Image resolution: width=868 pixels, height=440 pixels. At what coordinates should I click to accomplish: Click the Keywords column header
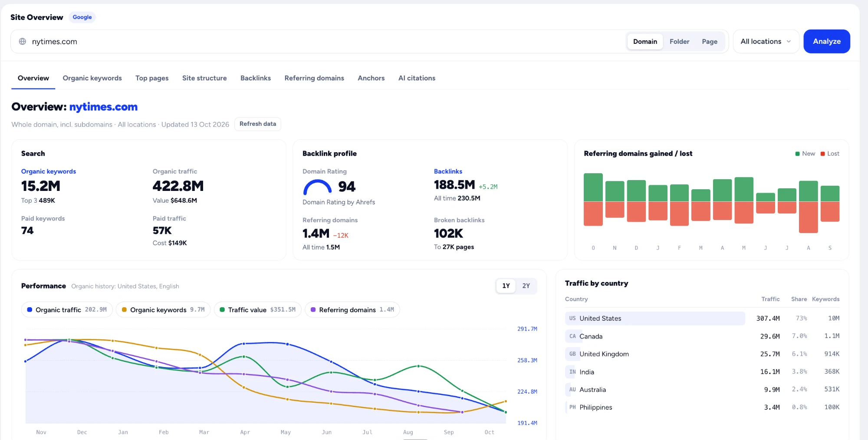click(825, 299)
